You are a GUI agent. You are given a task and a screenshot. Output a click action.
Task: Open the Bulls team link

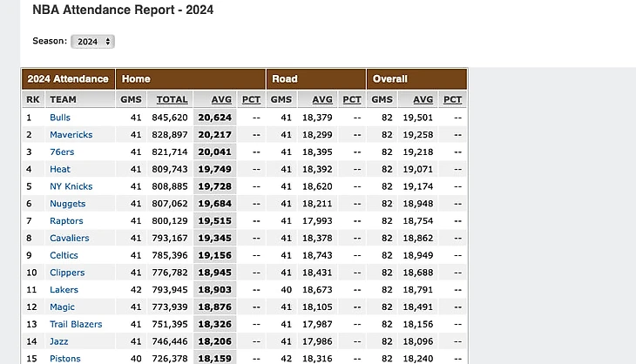[60, 118]
